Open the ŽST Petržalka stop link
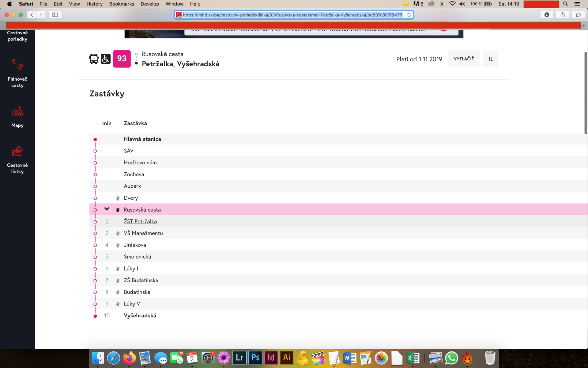Viewport: 588px width, 368px height. click(140, 221)
